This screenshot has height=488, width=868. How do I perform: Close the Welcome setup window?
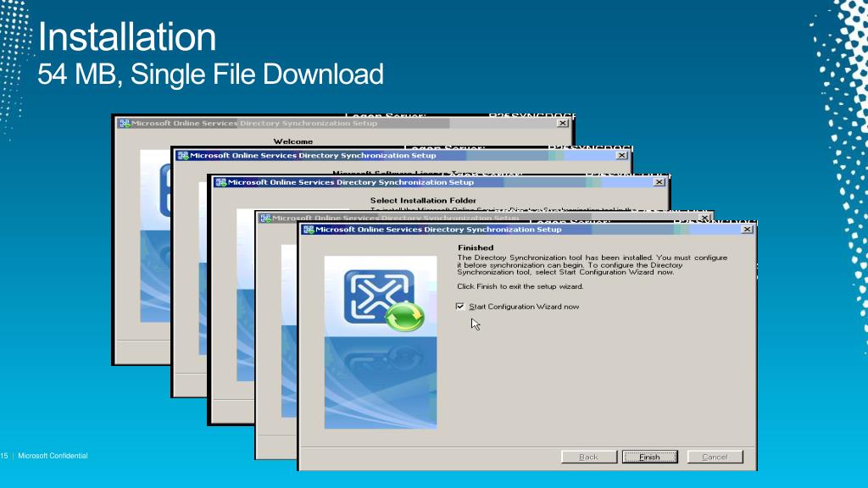click(x=563, y=124)
